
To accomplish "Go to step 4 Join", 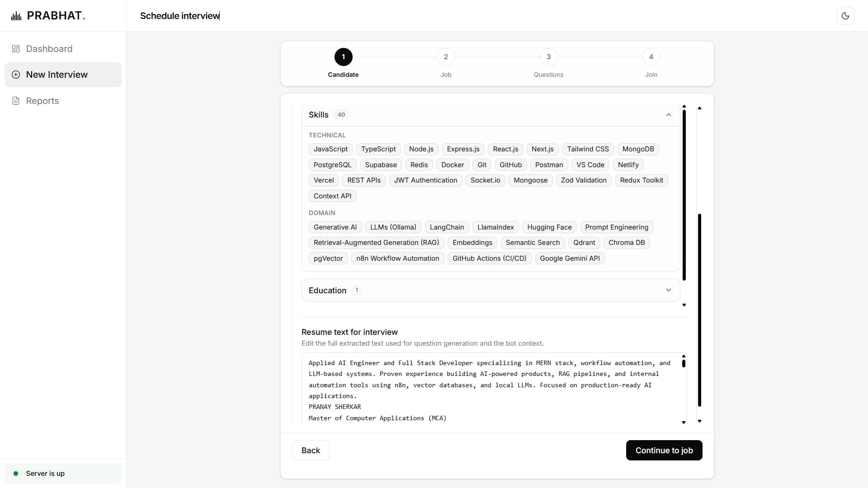I will point(651,57).
